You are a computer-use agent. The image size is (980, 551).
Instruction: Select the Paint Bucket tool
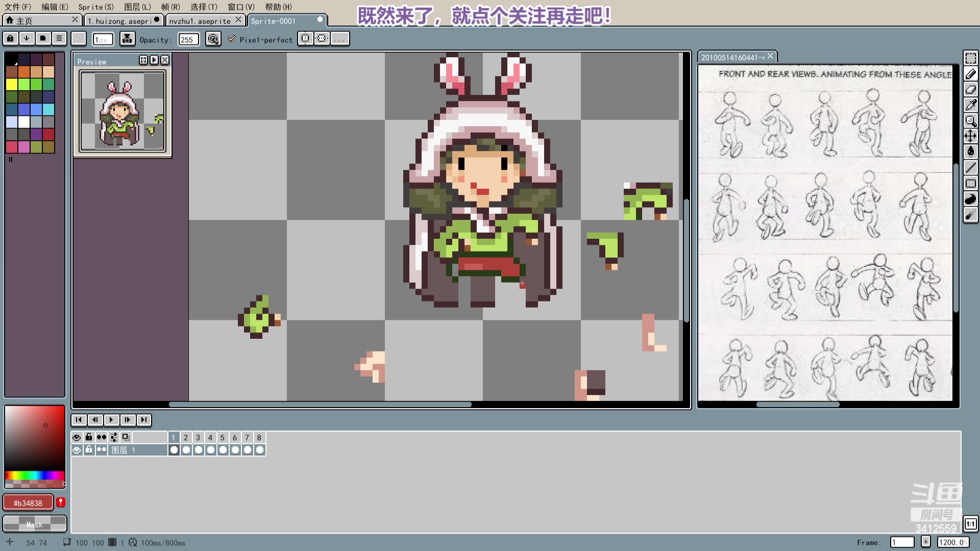tap(970, 152)
